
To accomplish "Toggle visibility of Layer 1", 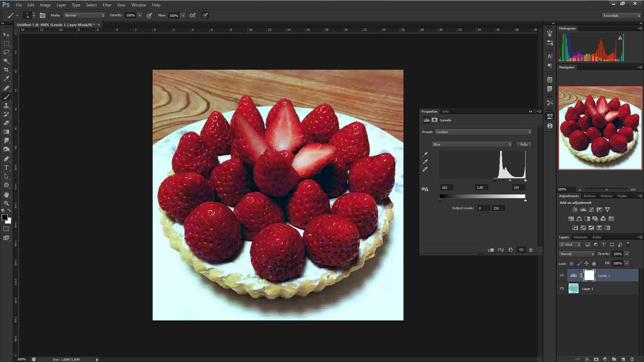I will [562, 289].
